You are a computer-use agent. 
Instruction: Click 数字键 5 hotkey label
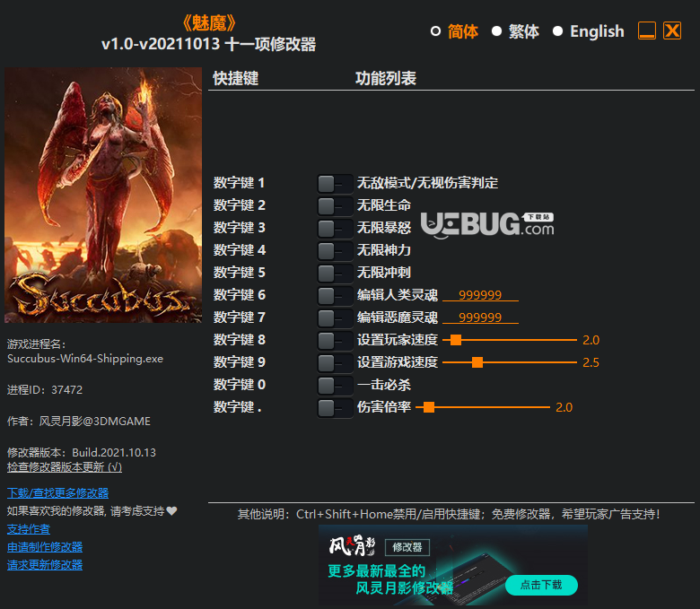tap(240, 273)
